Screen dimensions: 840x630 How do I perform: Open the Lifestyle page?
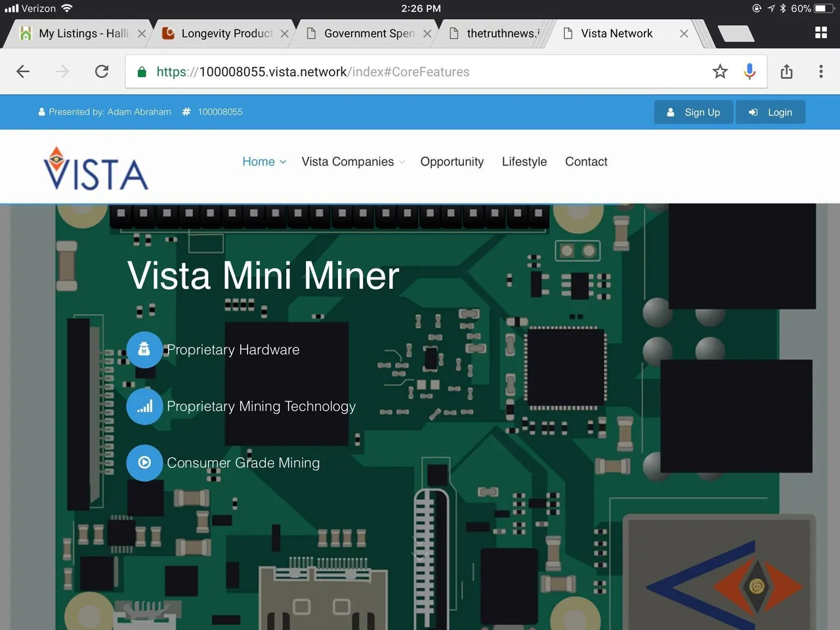pos(524,161)
